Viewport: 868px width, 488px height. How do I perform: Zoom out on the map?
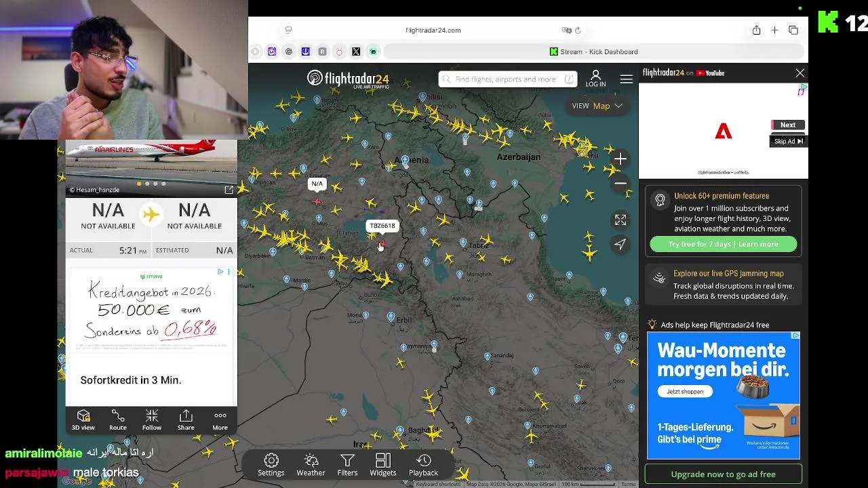point(620,184)
